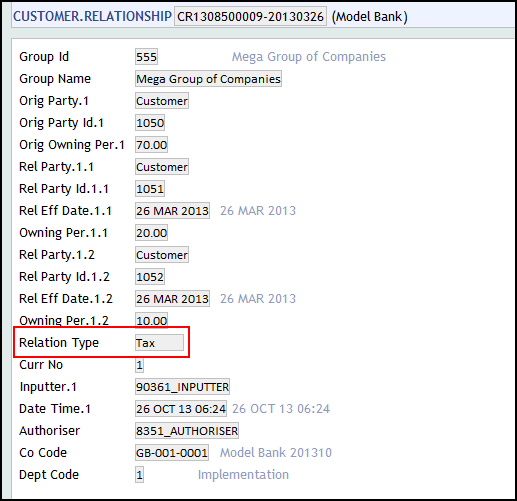The image size is (517, 501).
Task: Select the Group Id field 555
Action: point(146,57)
